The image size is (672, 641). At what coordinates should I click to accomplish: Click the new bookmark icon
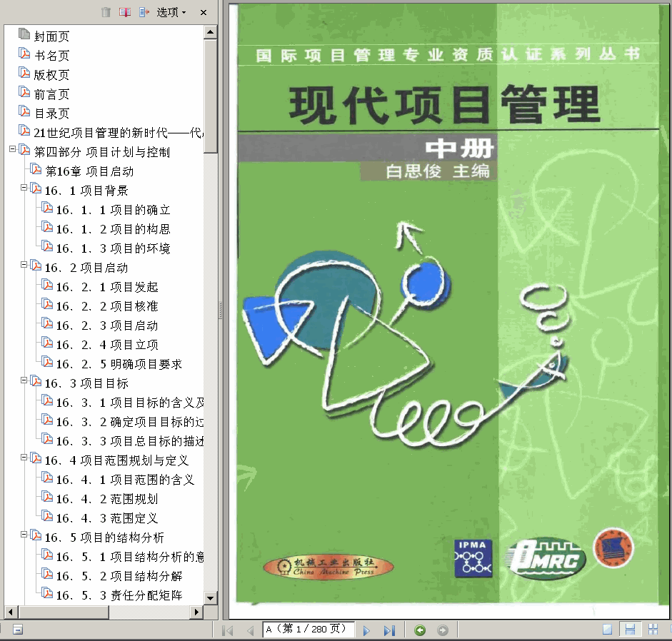click(125, 12)
